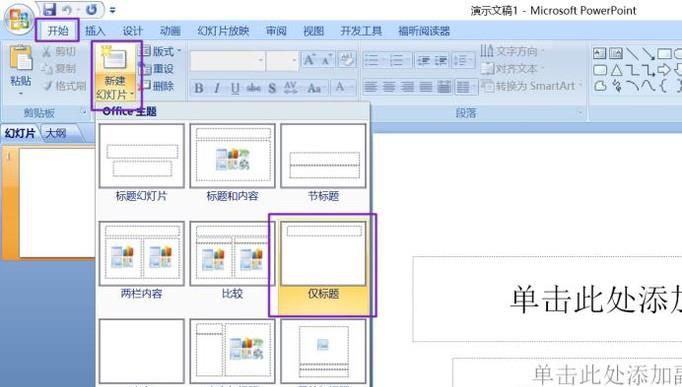Viewport: 682px width, 387px height.
Task: Select right arrow shape in gallery
Action: click(x=664, y=70)
